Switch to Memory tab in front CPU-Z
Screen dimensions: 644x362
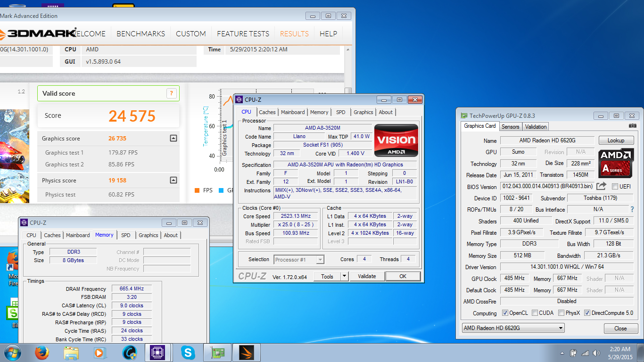tap(319, 112)
